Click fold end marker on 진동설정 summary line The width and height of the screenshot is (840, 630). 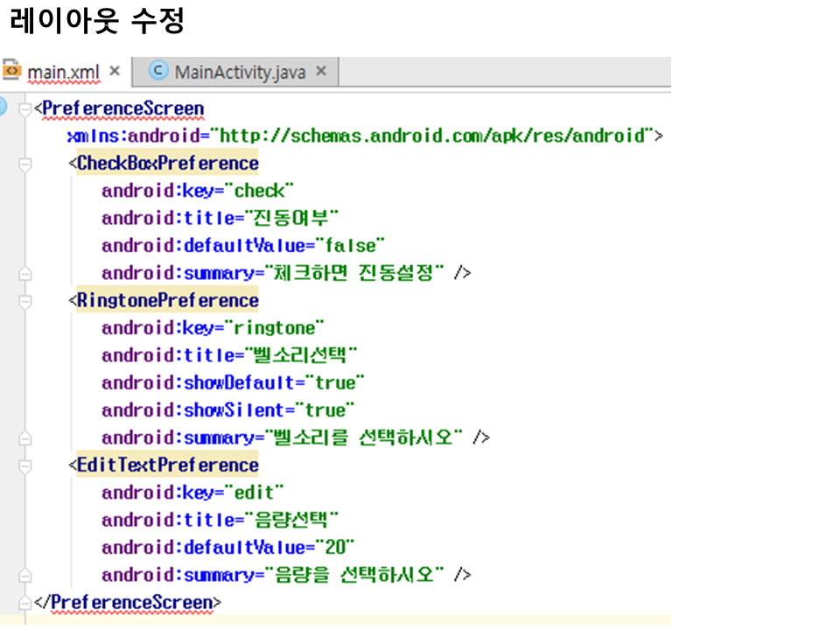24,273
